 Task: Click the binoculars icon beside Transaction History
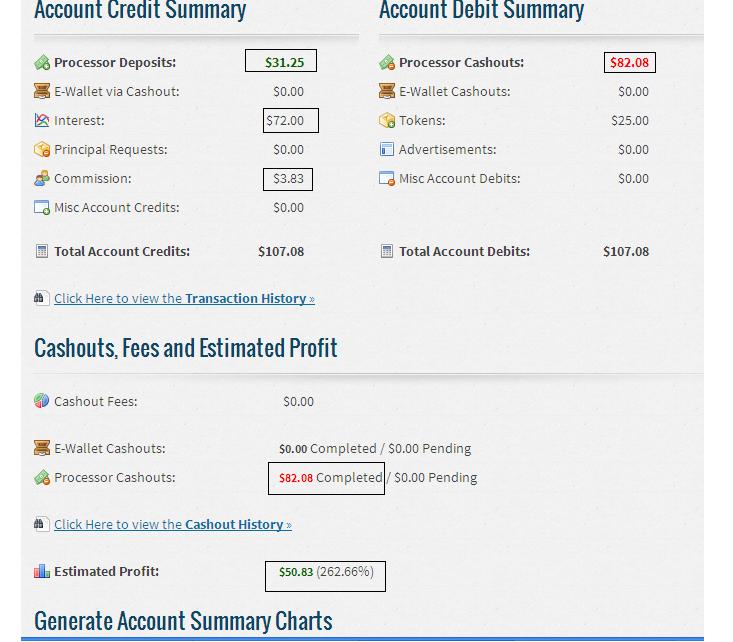pyautogui.click(x=42, y=299)
